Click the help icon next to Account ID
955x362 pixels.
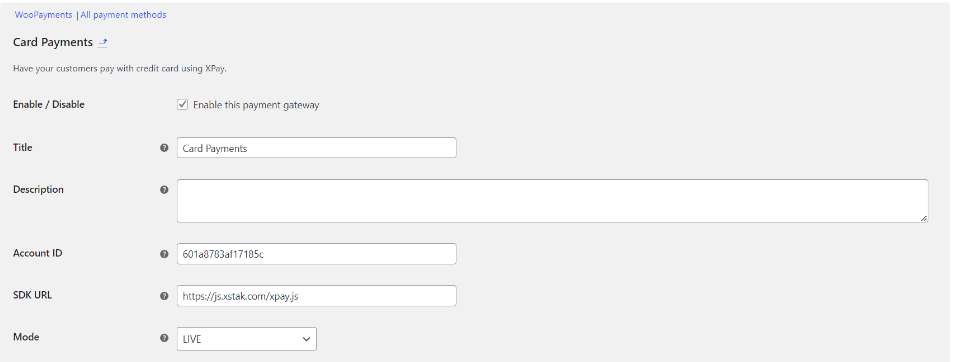coord(164,254)
